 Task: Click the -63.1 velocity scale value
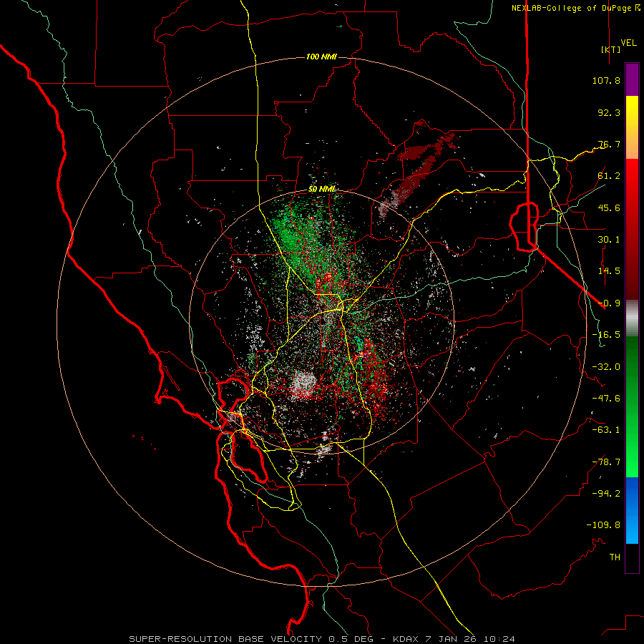click(606, 430)
